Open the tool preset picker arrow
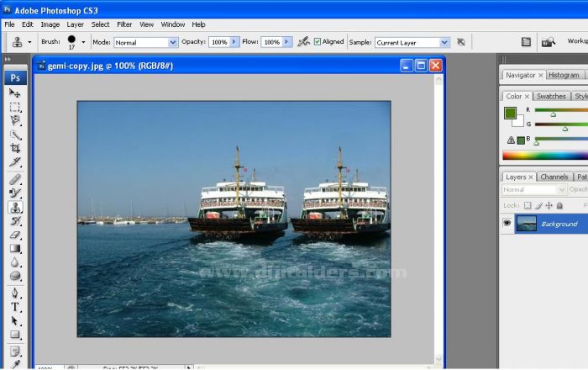This screenshot has width=588, height=370. coord(29,42)
